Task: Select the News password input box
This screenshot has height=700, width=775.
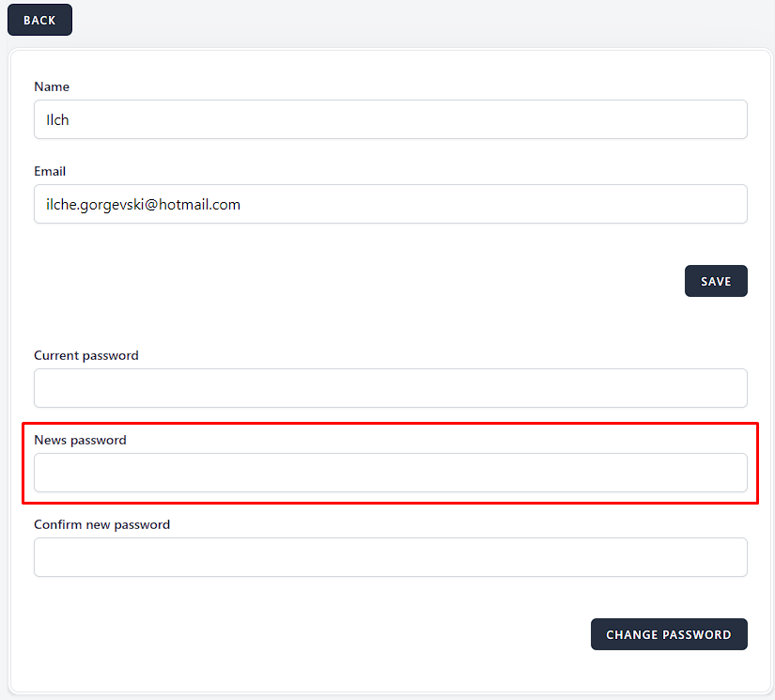Action: (x=390, y=473)
